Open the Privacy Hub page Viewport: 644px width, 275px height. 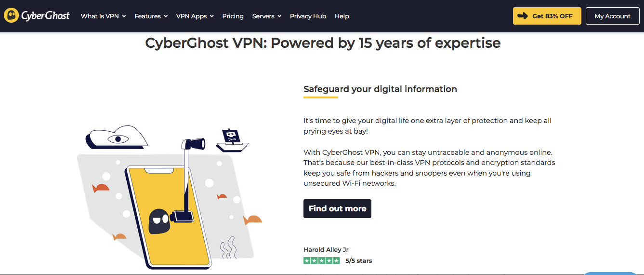click(x=308, y=16)
